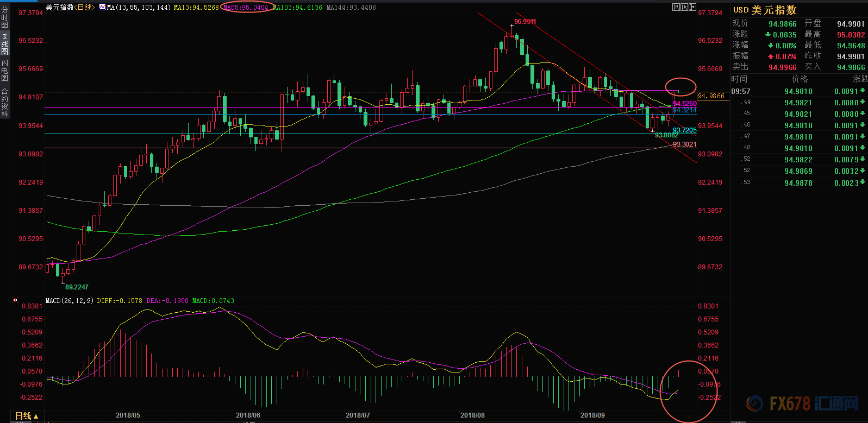Click the 89.2247 low price label
The width and height of the screenshot is (868, 423).
(x=77, y=287)
